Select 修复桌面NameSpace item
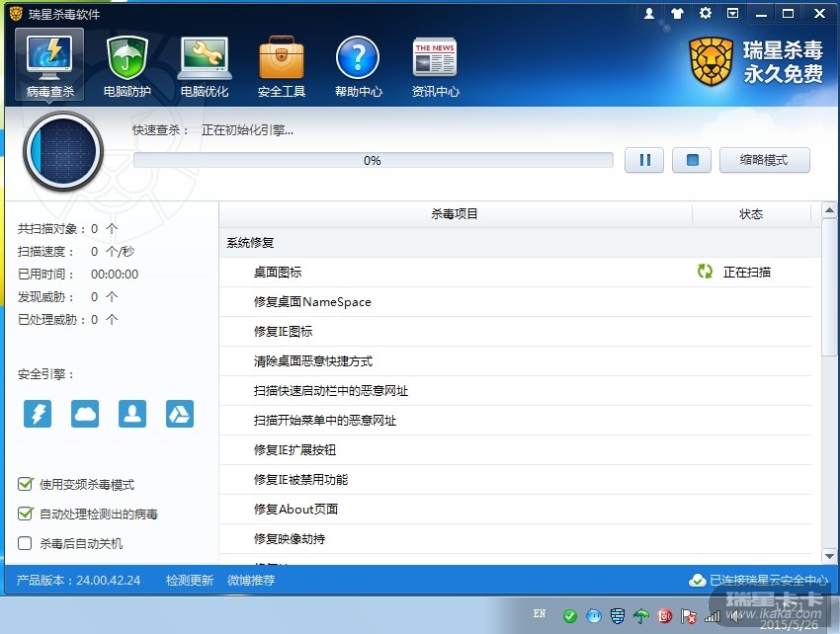Viewport: 840px width, 634px height. point(515,302)
